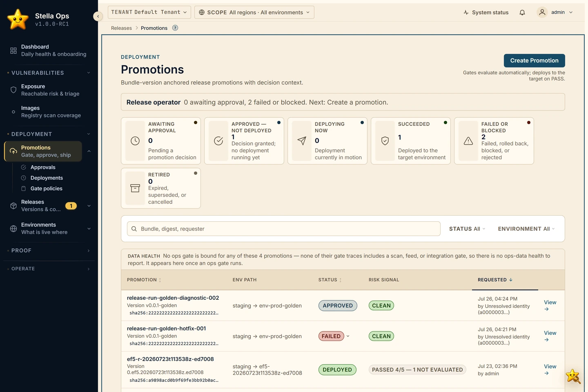Image resolution: width=588 pixels, height=392 pixels.
Task: Click the shield icon on Succeeded card
Action: tap(385, 141)
